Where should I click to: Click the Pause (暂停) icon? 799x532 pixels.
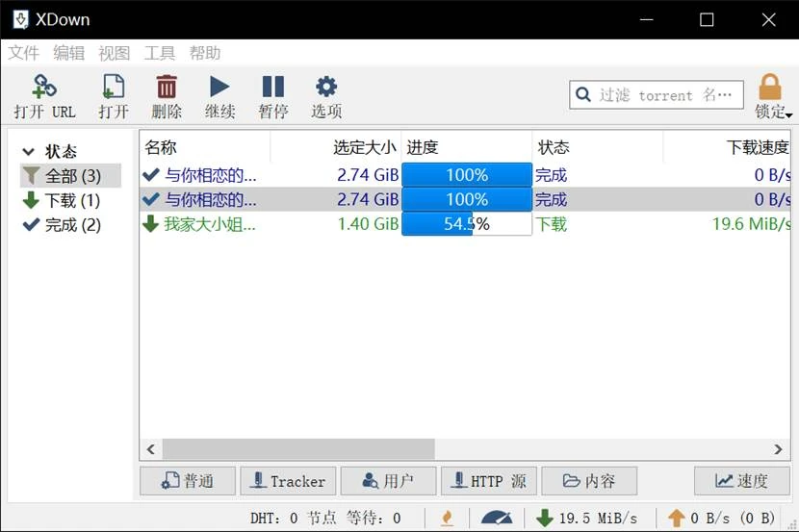(273, 87)
